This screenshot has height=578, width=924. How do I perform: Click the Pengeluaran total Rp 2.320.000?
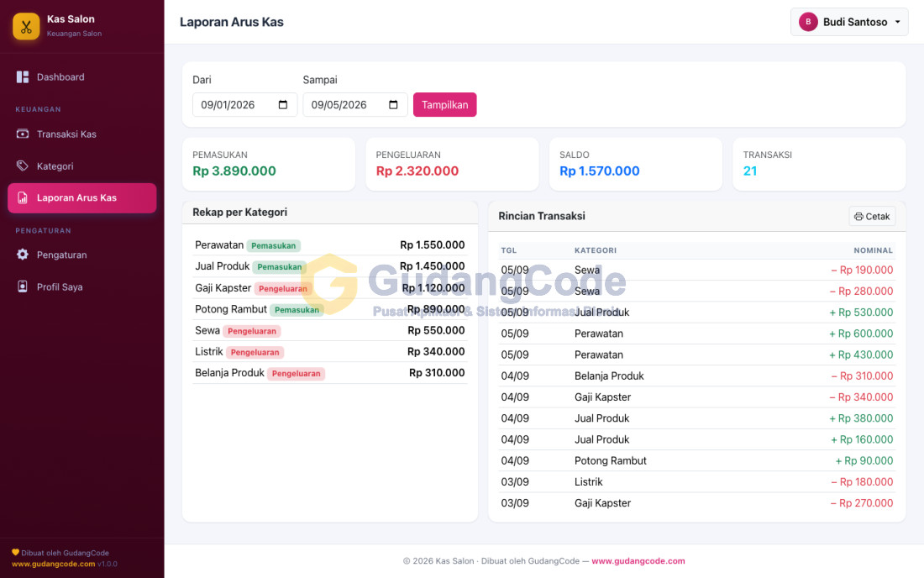(x=417, y=171)
